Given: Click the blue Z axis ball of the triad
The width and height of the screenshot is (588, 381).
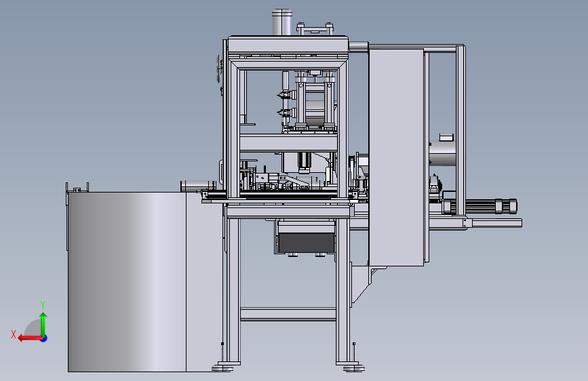Looking at the screenshot, I should pos(44,338).
